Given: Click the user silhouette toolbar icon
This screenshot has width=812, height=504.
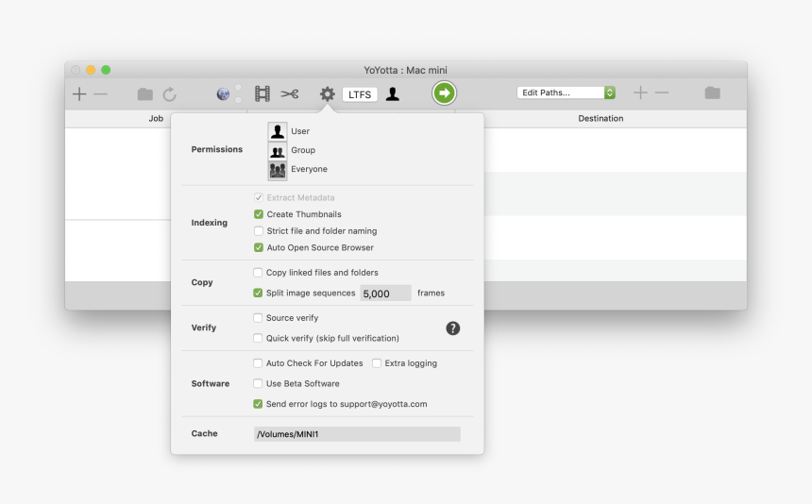Looking at the screenshot, I should (393, 93).
